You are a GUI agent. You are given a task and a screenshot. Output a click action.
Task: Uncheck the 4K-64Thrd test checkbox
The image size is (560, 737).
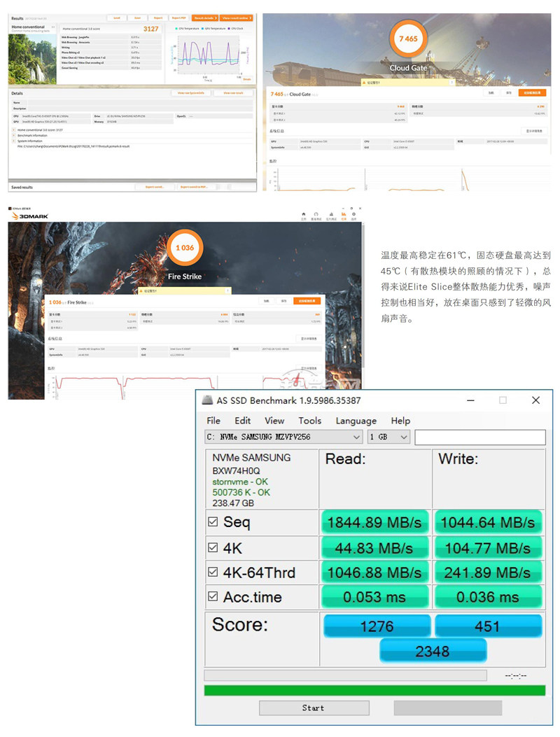(x=213, y=573)
